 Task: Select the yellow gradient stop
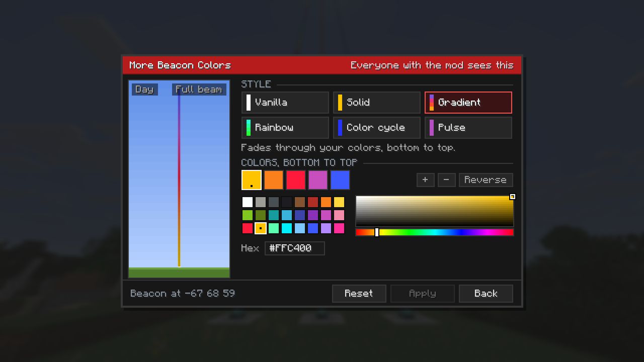tap(252, 180)
